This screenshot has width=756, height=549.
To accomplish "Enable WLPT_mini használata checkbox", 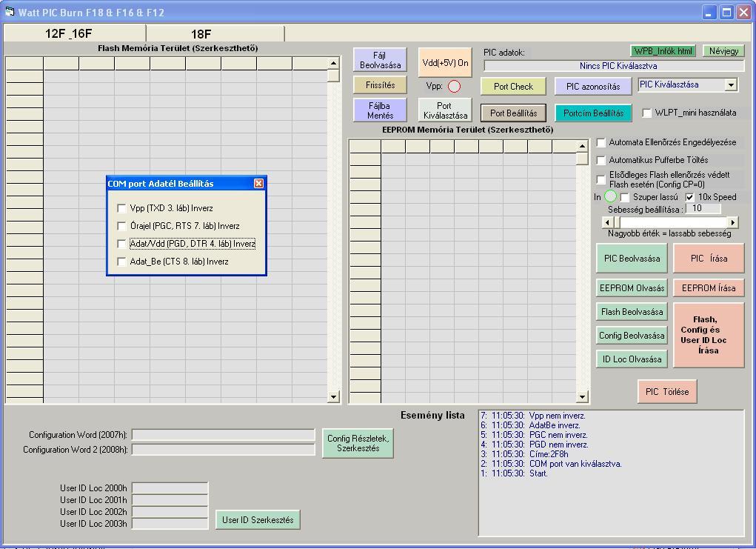I will [x=646, y=113].
